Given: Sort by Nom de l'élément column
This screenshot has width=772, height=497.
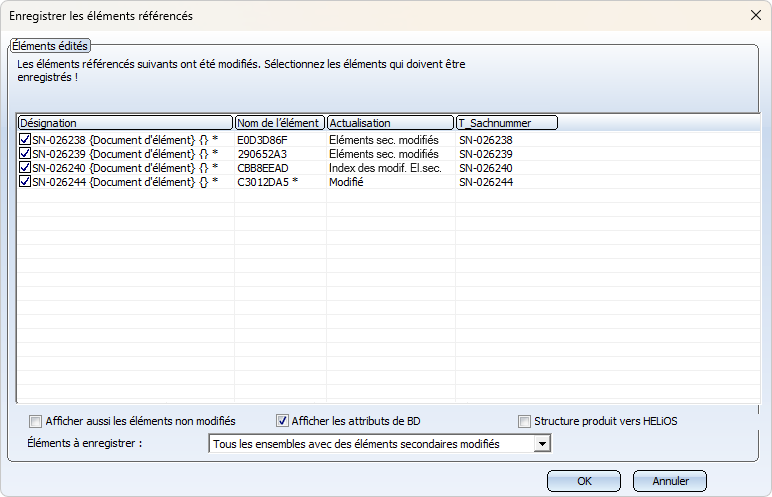Looking at the screenshot, I should pyautogui.click(x=279, y=123).
